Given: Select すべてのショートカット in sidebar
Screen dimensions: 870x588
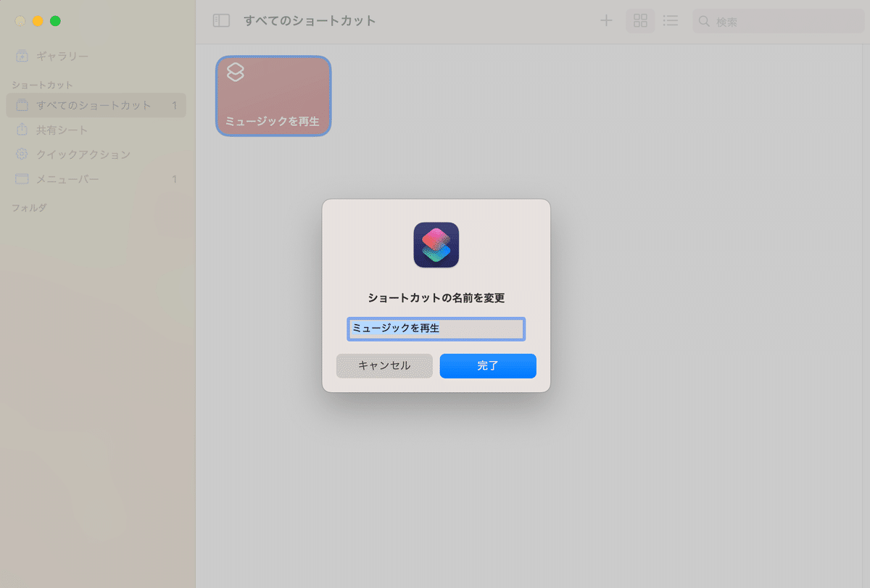Looking at the screenshot, I should click(96, 105).
